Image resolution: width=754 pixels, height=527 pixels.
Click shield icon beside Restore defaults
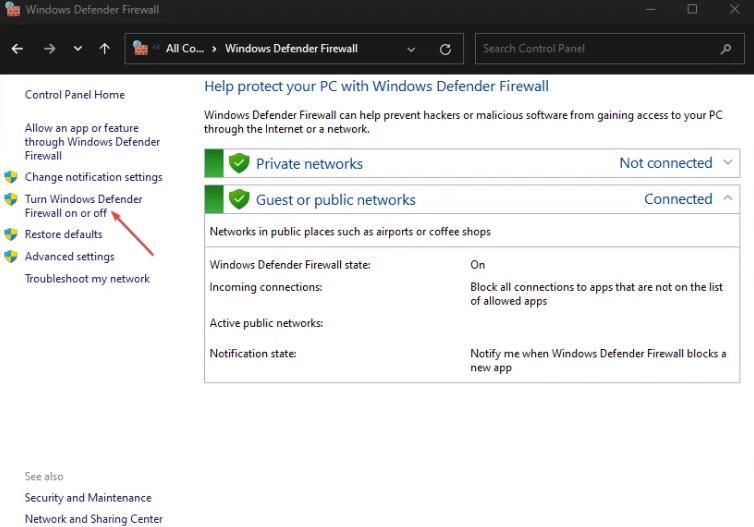click(11, 234)
